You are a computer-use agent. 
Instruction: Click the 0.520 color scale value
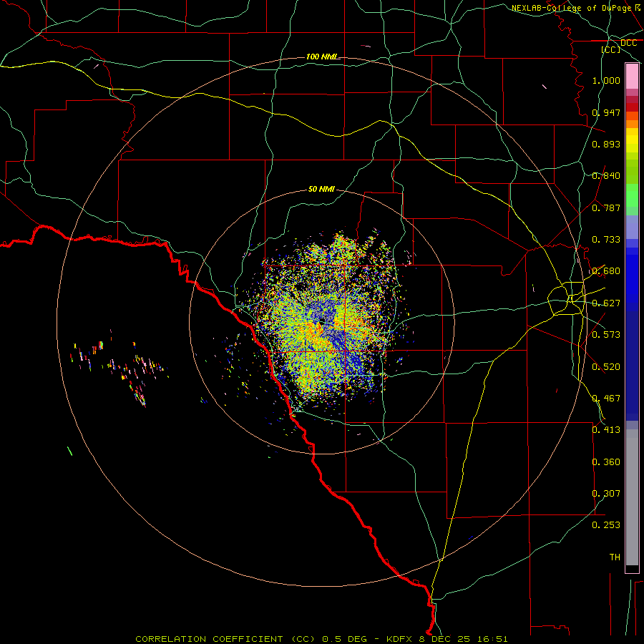(606, 367)
